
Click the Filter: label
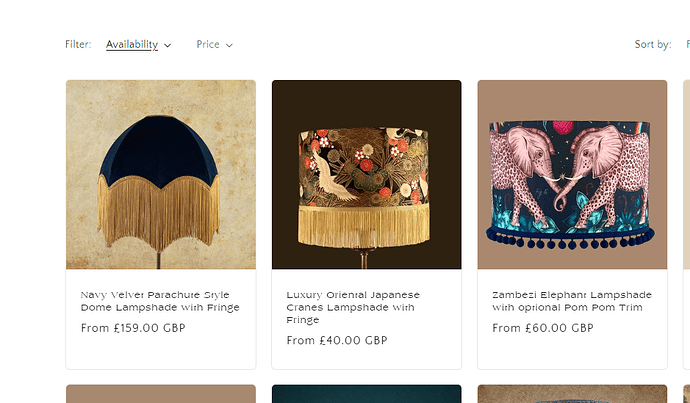pyautogui.click(x=78, y=44)
